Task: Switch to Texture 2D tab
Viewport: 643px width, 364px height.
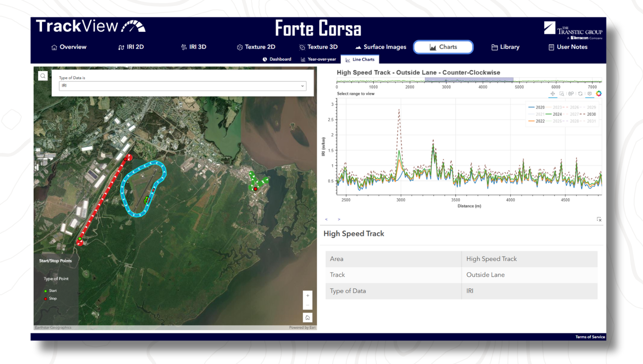Action: (256, 47)
